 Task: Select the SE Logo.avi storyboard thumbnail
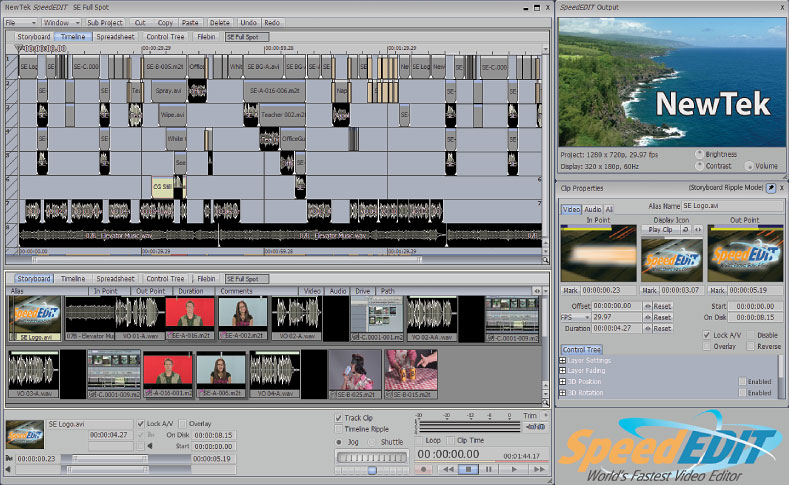pyautogui.click(x=35, y=318)
